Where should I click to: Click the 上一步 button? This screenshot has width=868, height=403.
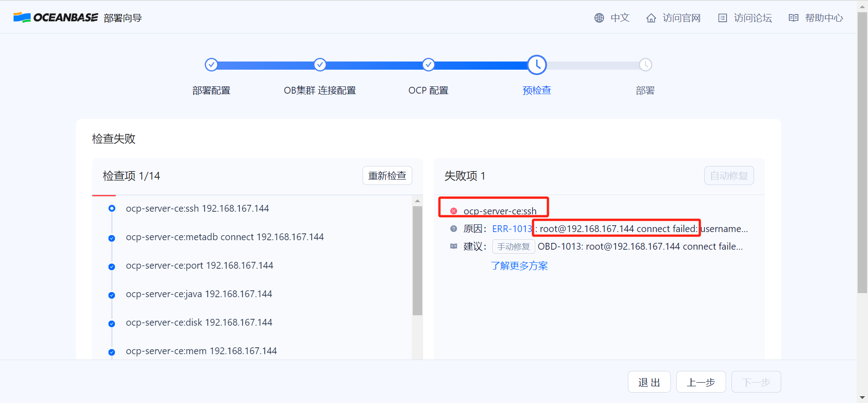pos(701,382)
